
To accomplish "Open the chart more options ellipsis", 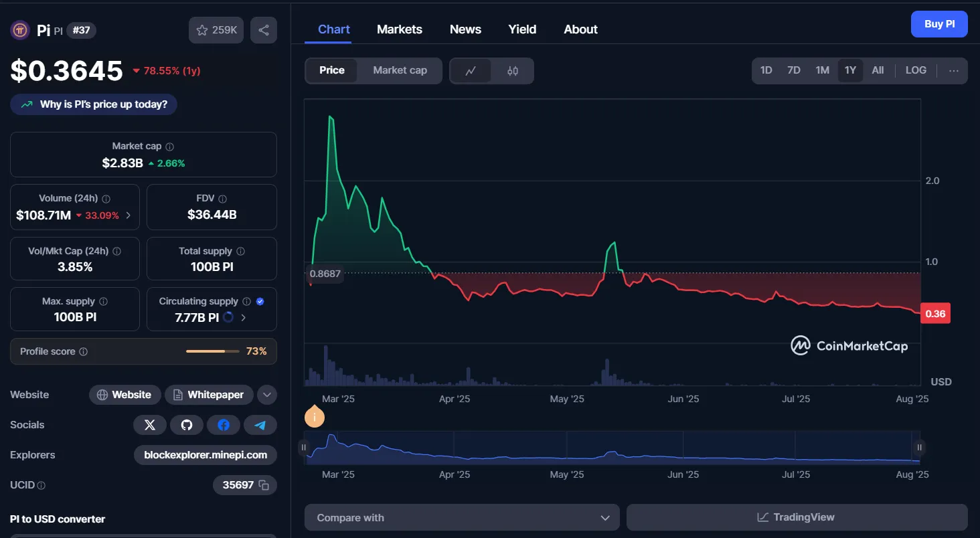I will 954,71.
